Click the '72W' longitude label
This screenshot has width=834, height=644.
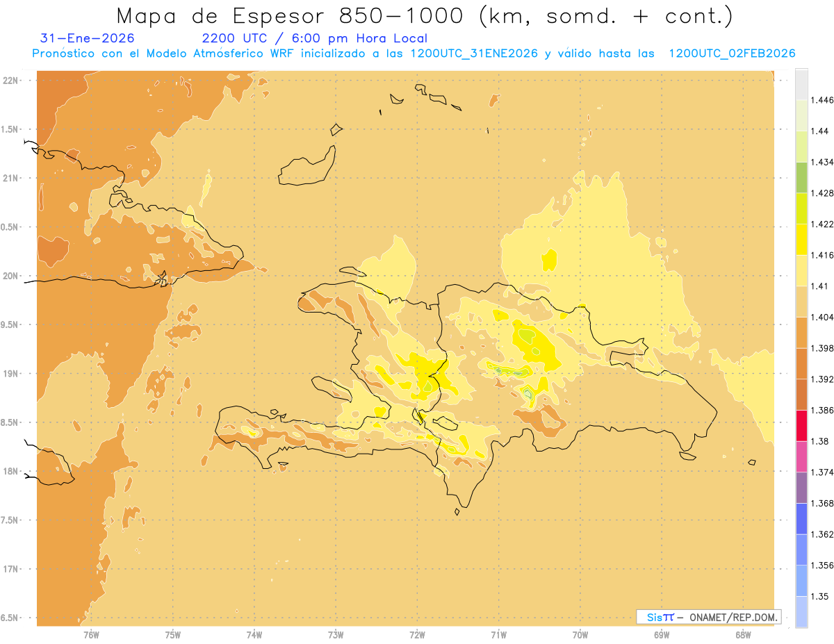(x=417, y=634)
